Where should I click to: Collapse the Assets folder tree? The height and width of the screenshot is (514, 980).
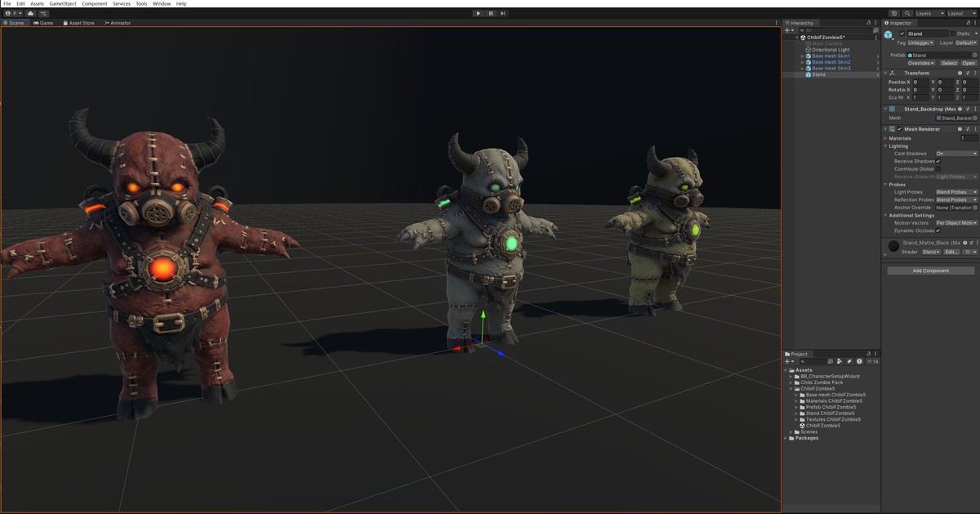click(786, 370)
